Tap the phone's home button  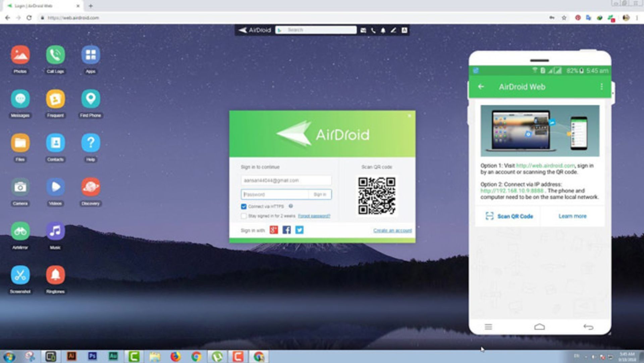pyautogui.click(x=539, y=327)
